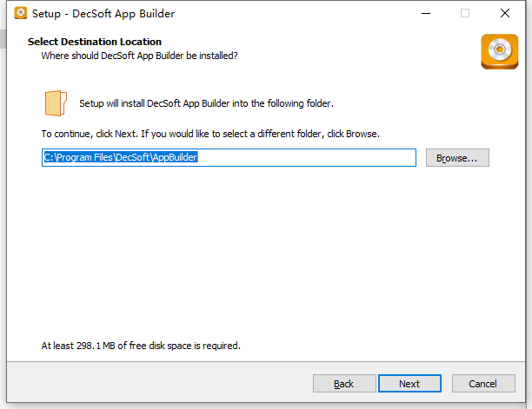Click the 'Select Destination Location' heading

click(x=95, y=42)
